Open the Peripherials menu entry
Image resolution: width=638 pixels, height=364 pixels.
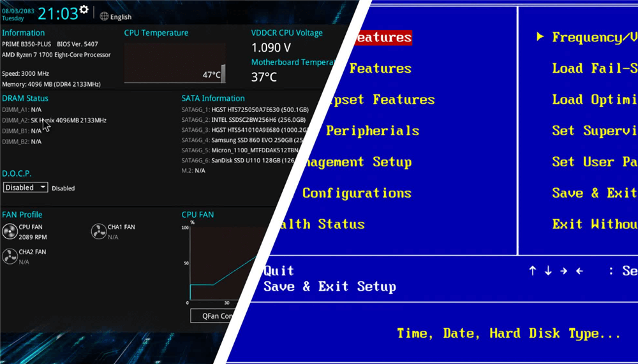pos(372,131)
